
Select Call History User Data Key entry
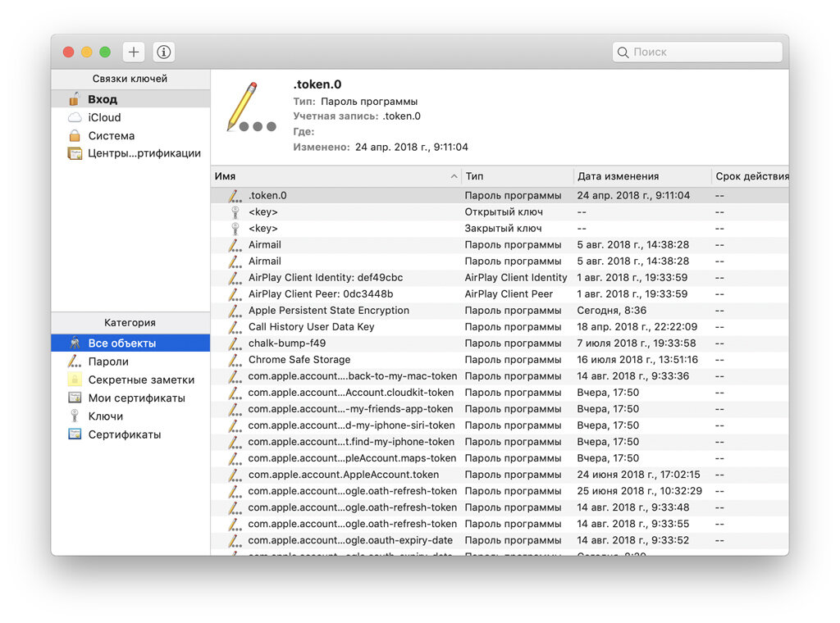click(500, 327)
